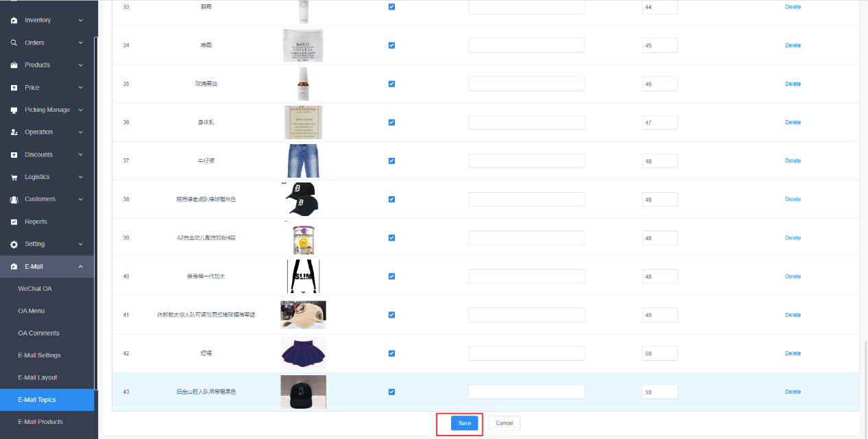Expand the Discounts menu chevron
This screenshot has height=439, width=868.
coord(80,154)
